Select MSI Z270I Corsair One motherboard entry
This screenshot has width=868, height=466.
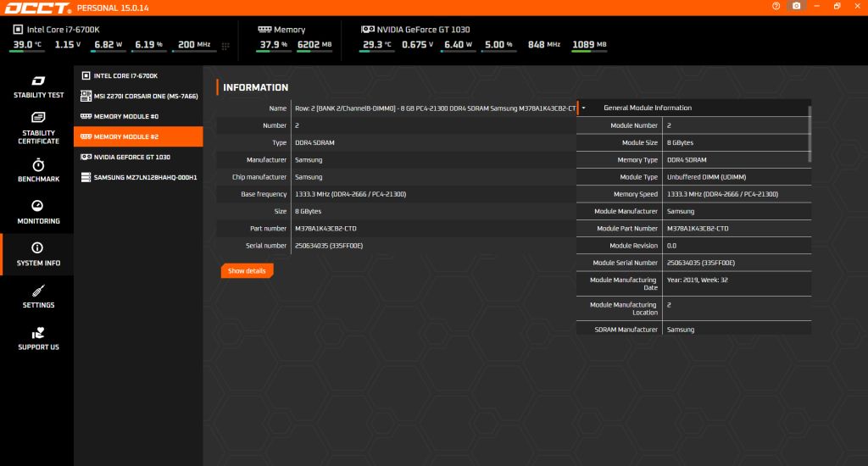138,97
